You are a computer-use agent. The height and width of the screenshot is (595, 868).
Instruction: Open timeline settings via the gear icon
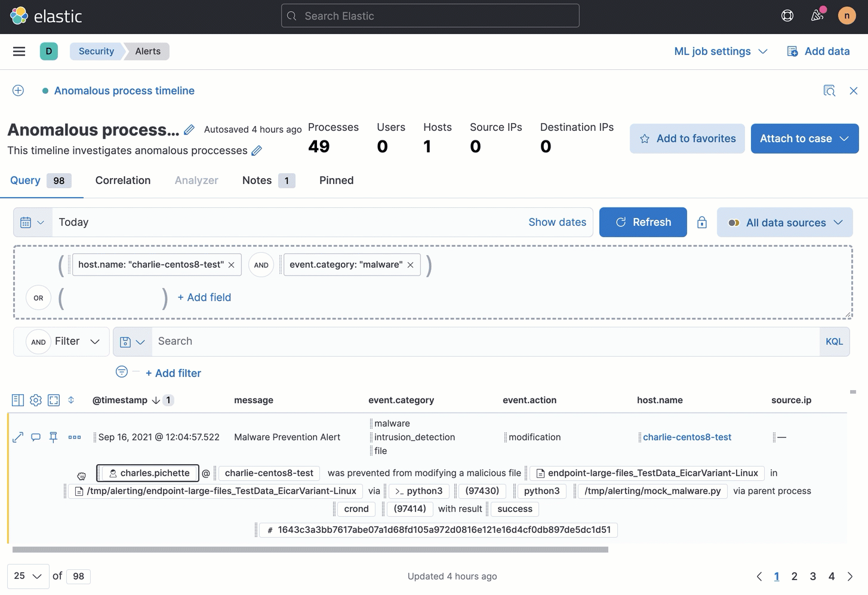click(x=35, y=400)
